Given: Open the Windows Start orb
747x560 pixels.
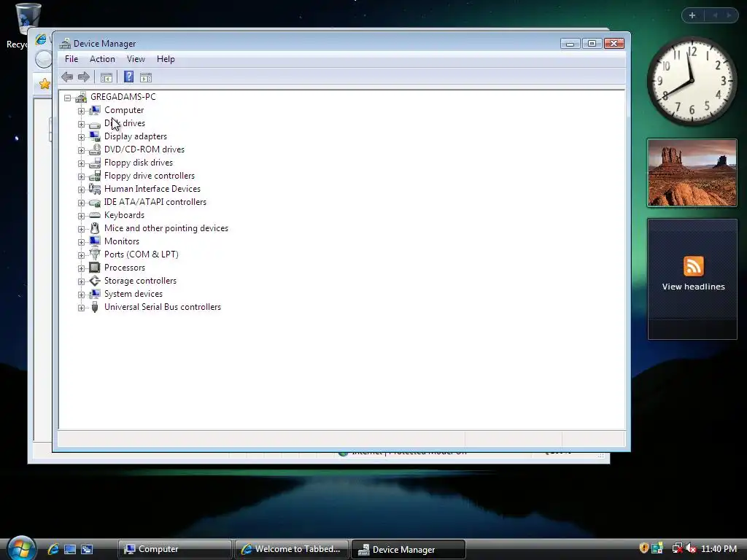Looking at the screenshot, I should coord(22,548).
